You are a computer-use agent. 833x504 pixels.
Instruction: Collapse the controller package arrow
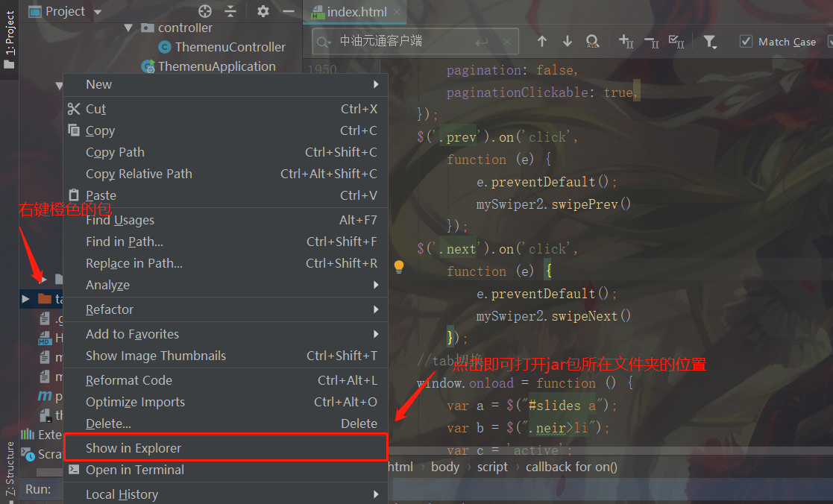[x=128, y=28]
